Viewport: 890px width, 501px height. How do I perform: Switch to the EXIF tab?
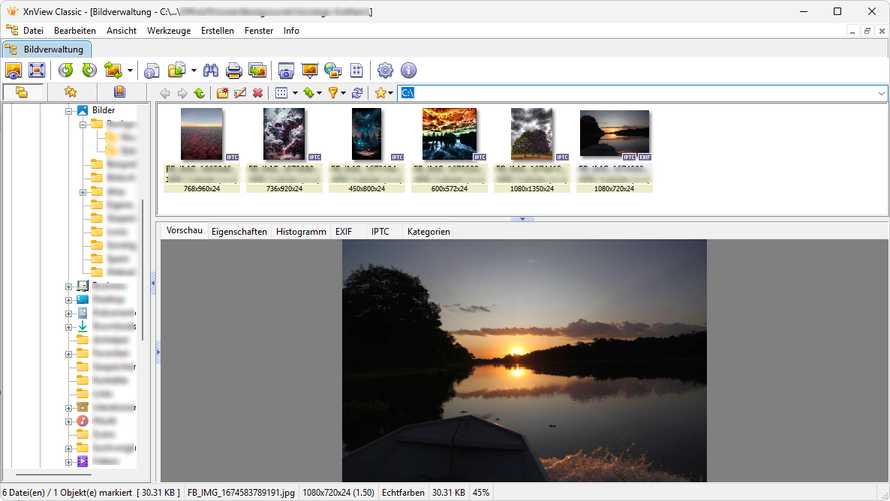[x=343, y=231]
